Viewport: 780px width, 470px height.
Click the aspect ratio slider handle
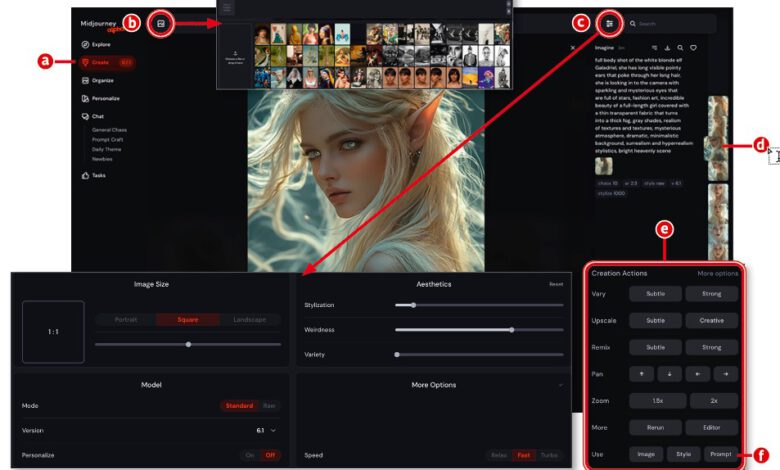click(188, 344)
